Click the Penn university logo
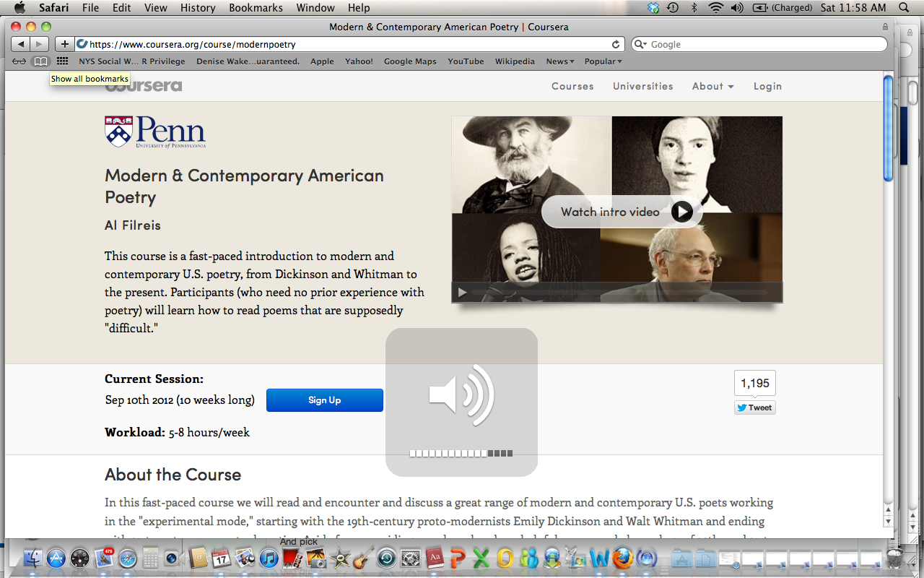Viewport: 924px width, 578px height. 155,132
